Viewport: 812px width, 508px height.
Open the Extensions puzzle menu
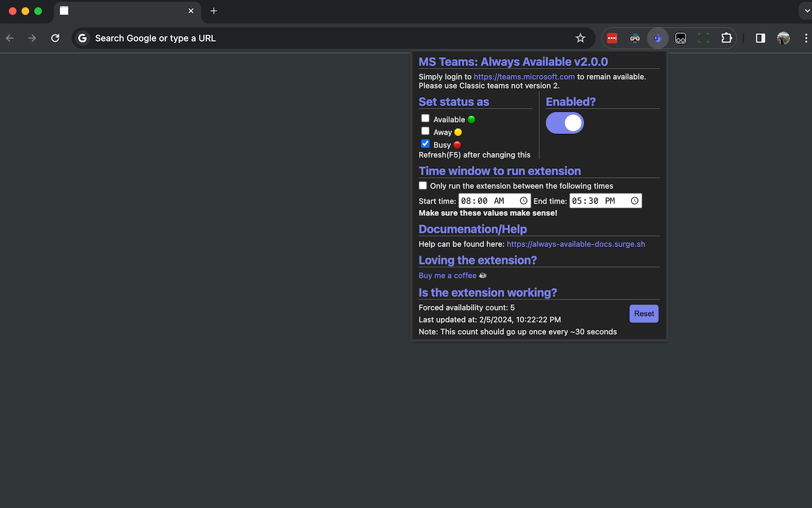726,38
